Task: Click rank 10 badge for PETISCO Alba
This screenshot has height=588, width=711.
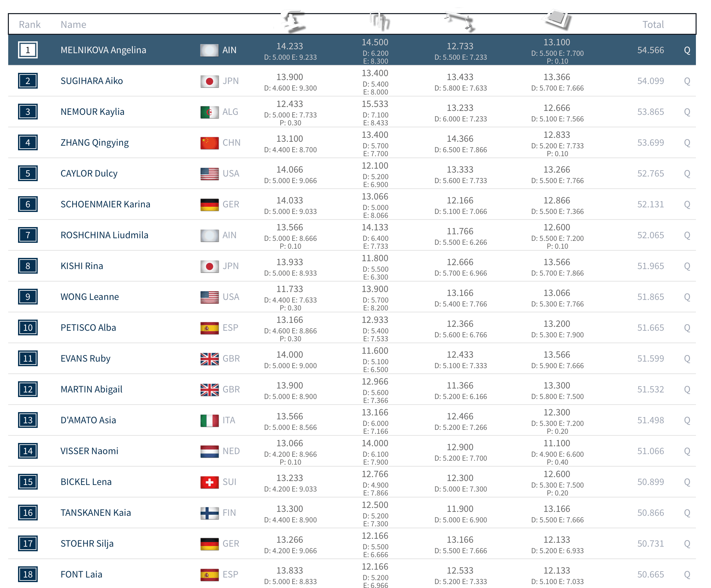Action: 28,327
